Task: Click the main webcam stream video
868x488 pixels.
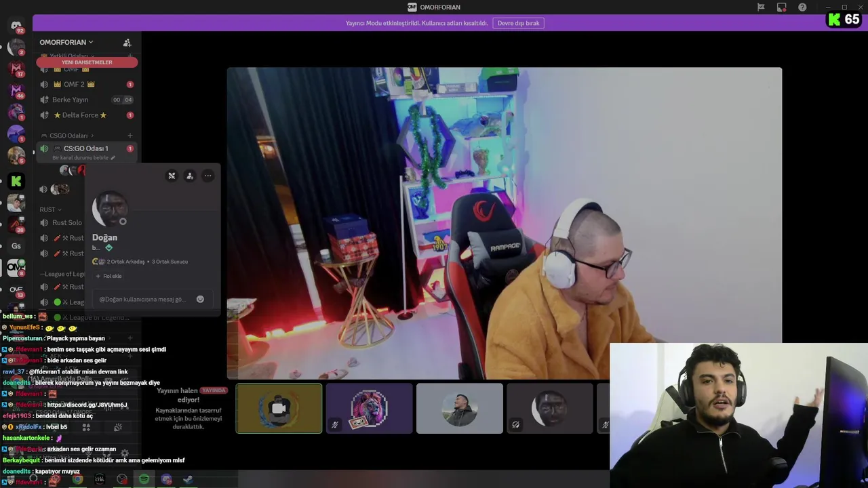Action: pos(504,222)
